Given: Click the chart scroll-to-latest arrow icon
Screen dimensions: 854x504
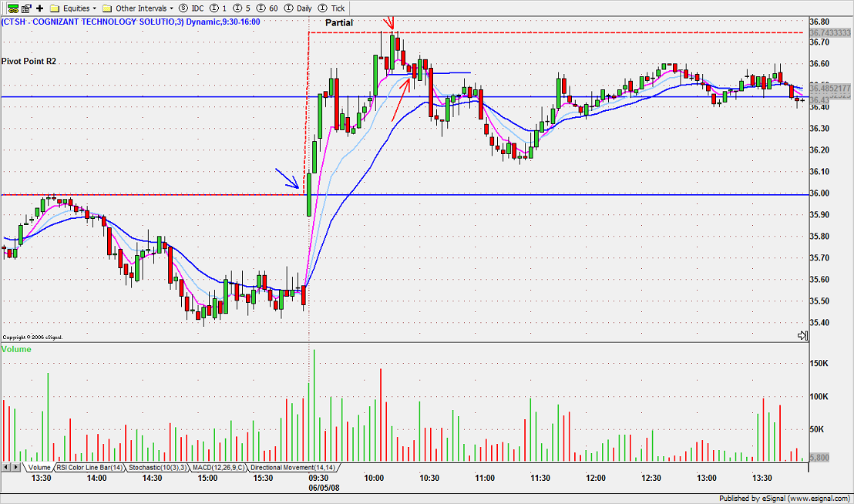Looking at the screenshot, I should pos(802,335).
